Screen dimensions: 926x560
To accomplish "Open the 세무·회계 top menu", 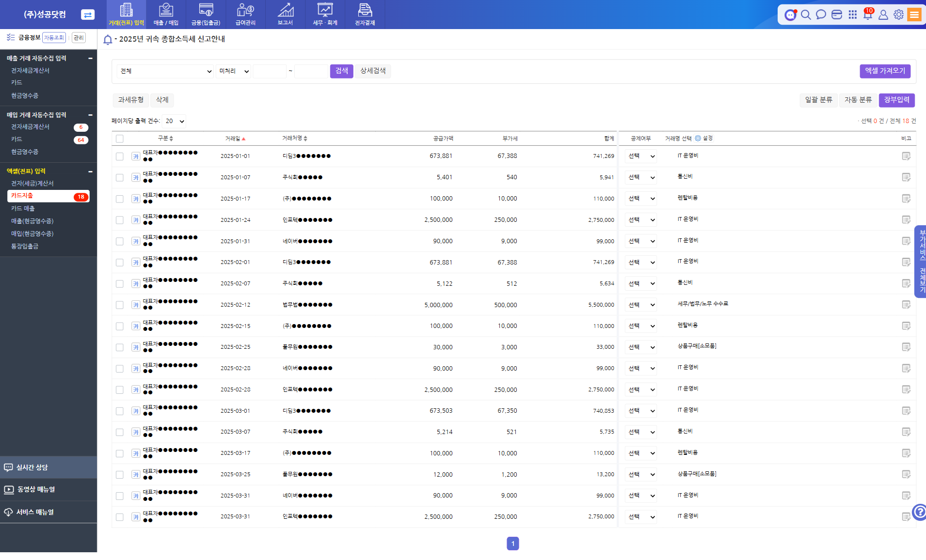I will (x=325, y=15).
